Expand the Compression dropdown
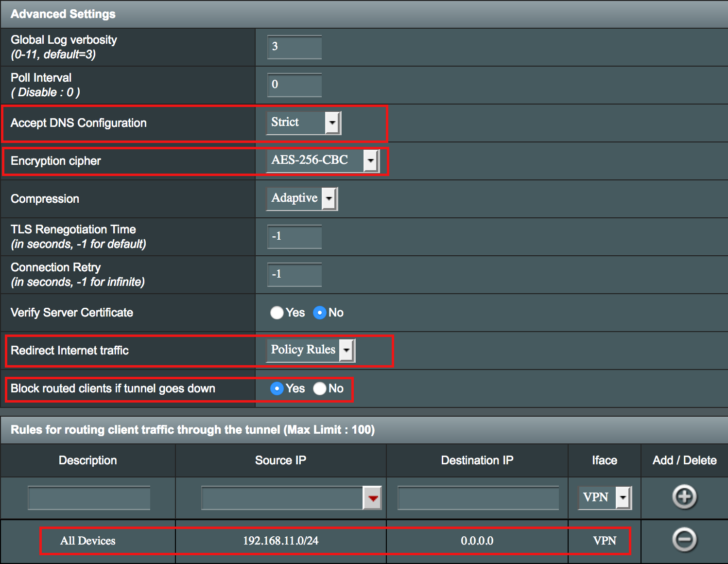The height and width of the screenshot is (564, 728). (302, 199)
